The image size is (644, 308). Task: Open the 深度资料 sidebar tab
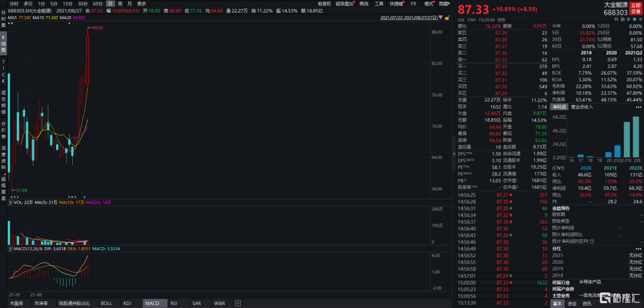point(4,159)
